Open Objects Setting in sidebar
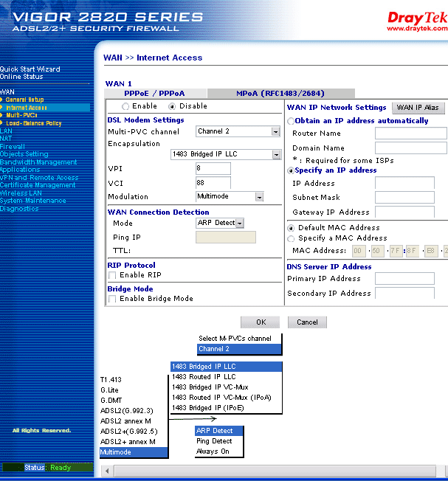 coord(24,154)
